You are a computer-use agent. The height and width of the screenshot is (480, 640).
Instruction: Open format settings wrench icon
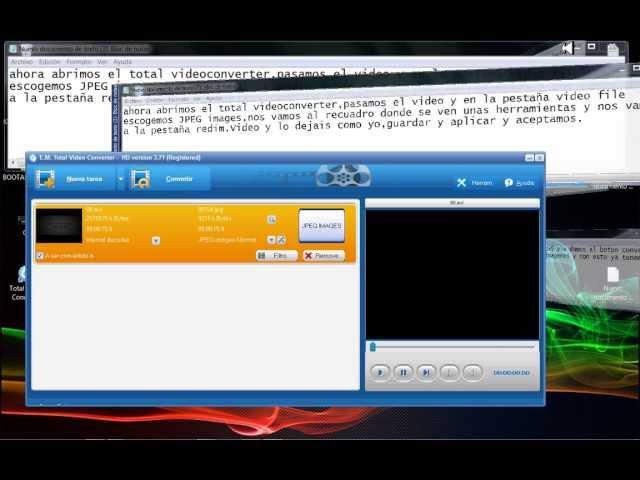pos(281,240)
